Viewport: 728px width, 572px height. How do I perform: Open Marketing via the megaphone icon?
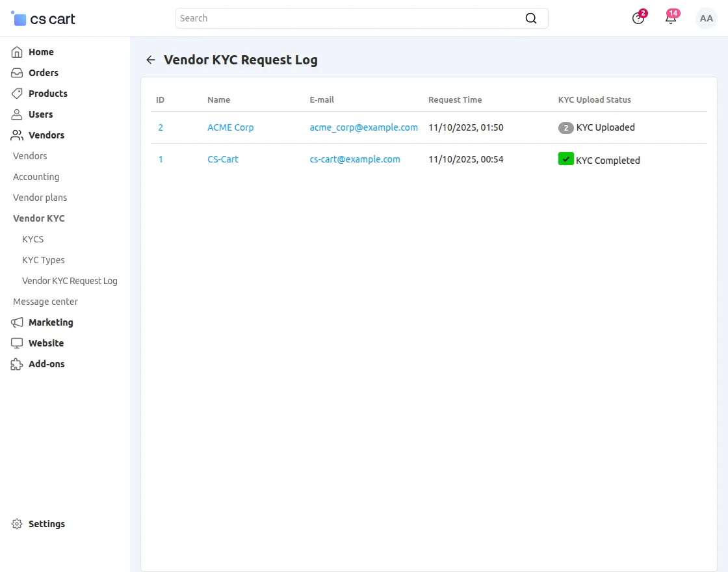click(16, 322)
